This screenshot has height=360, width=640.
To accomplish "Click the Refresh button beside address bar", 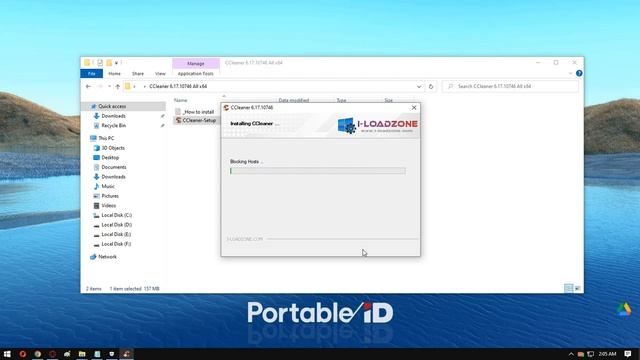I will [431, 87].
